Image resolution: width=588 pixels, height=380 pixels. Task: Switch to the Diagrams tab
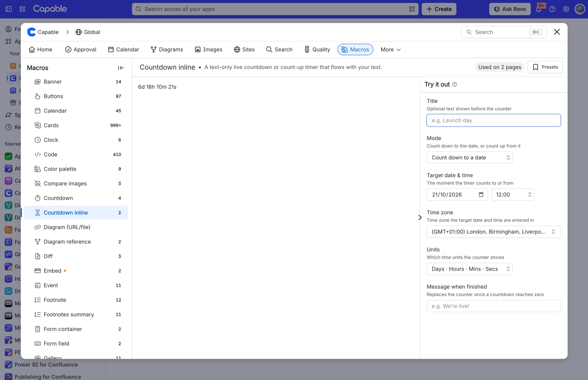coord(167,50)
